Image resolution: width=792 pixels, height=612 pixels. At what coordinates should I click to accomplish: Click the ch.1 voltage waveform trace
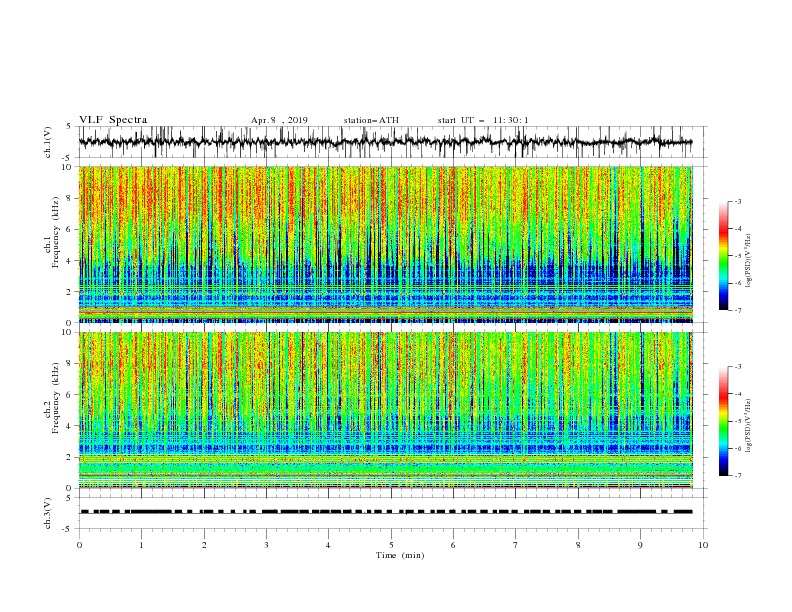pos(386,142)
